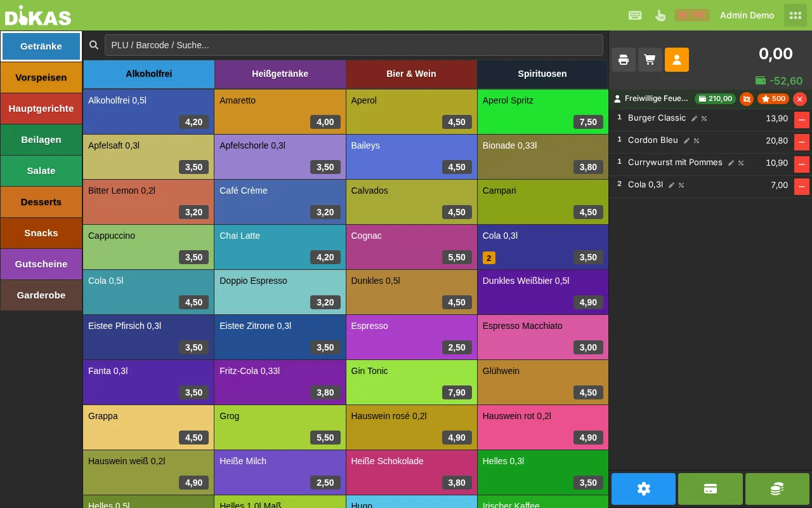Open the Vorspeisen category
The height and width of the screenshot is (508, 812).
[41, 77]
